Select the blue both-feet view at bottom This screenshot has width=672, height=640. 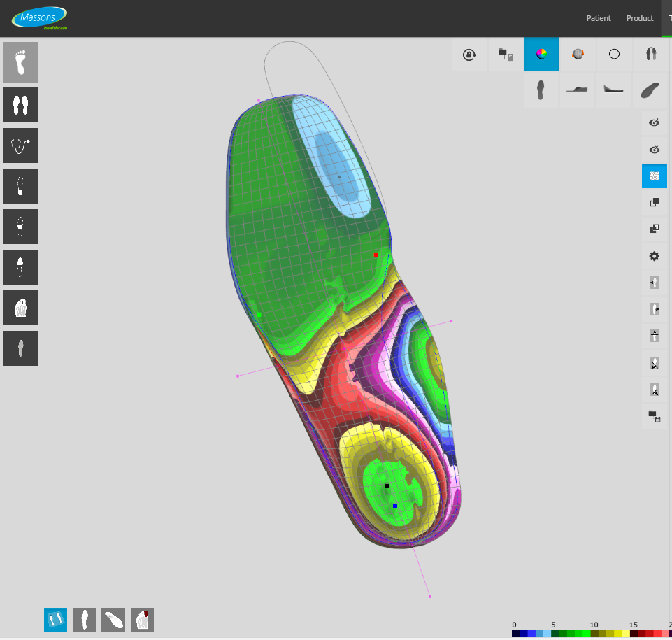click(x=55, y=620)
